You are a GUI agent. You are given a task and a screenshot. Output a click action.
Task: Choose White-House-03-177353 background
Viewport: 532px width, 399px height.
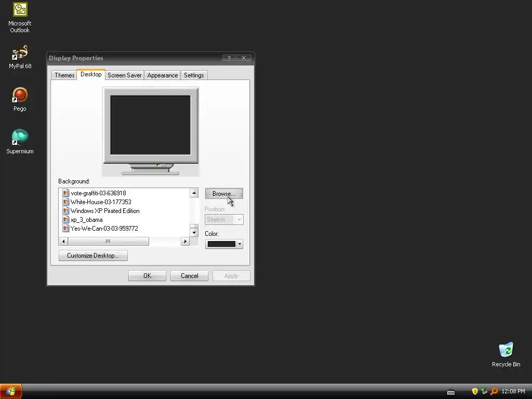[x=101, y=202]
